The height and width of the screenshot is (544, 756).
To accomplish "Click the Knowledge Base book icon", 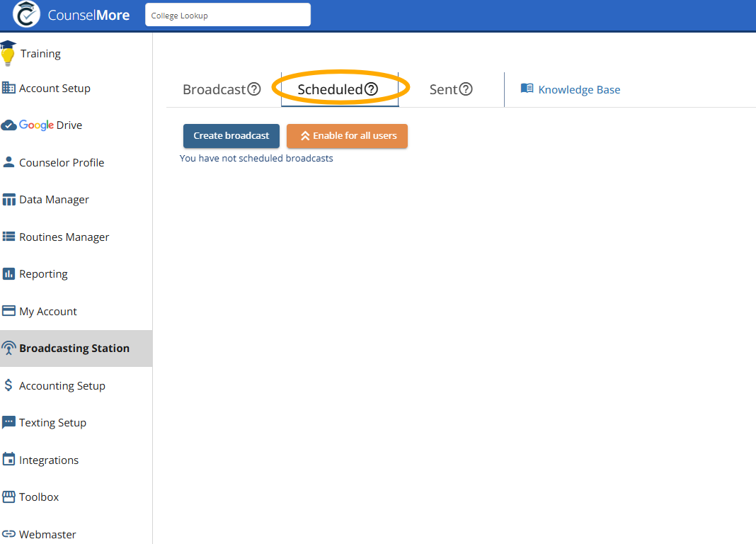I will (527, 89).
